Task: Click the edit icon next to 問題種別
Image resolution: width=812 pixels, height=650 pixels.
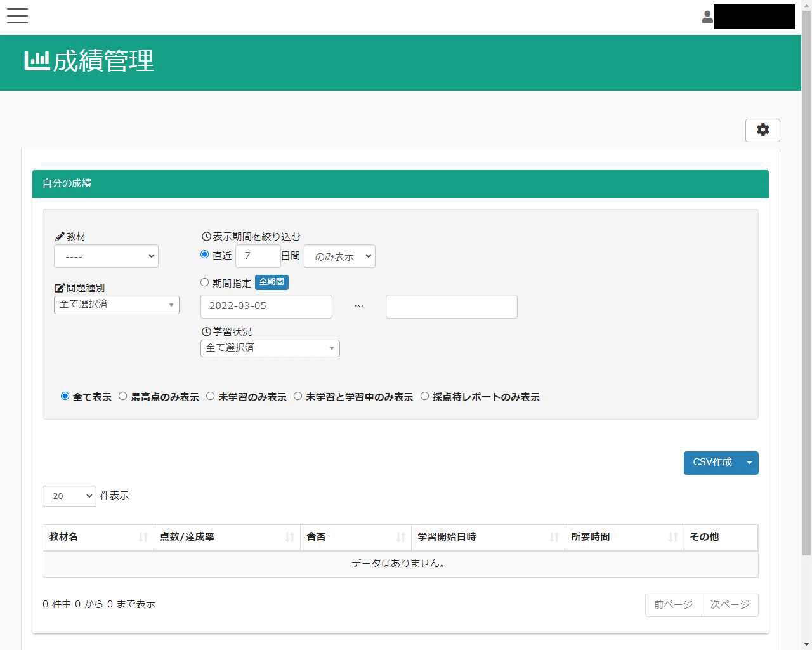Action: [60, 288]
